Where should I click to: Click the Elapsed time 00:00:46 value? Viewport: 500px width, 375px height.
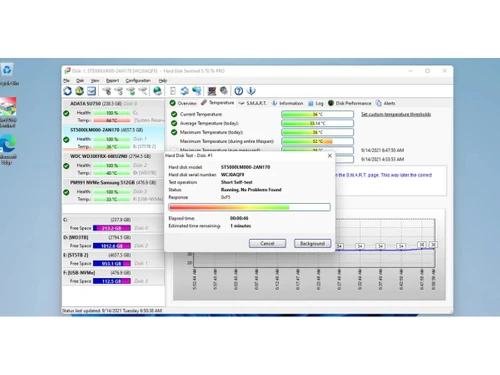239,218
